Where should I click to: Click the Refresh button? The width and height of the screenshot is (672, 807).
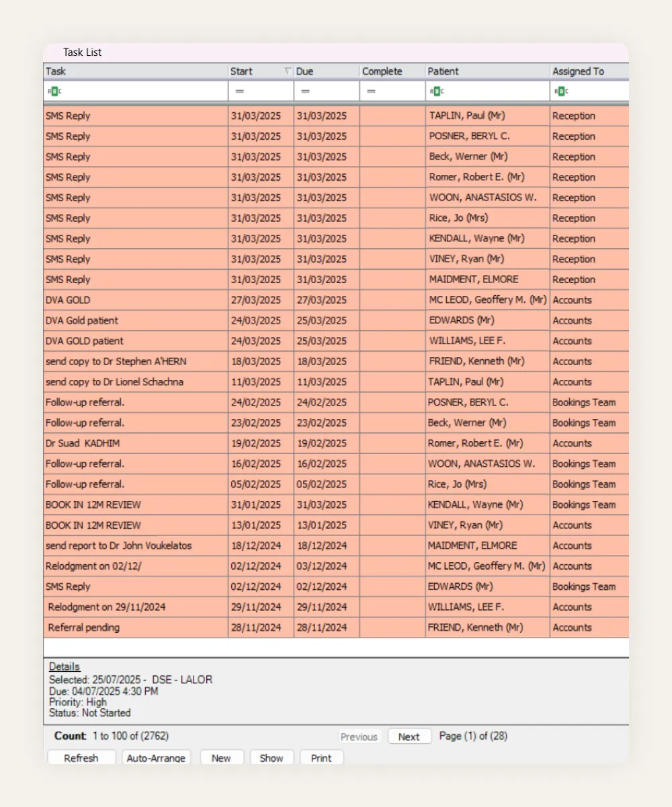tap(81, 758)
